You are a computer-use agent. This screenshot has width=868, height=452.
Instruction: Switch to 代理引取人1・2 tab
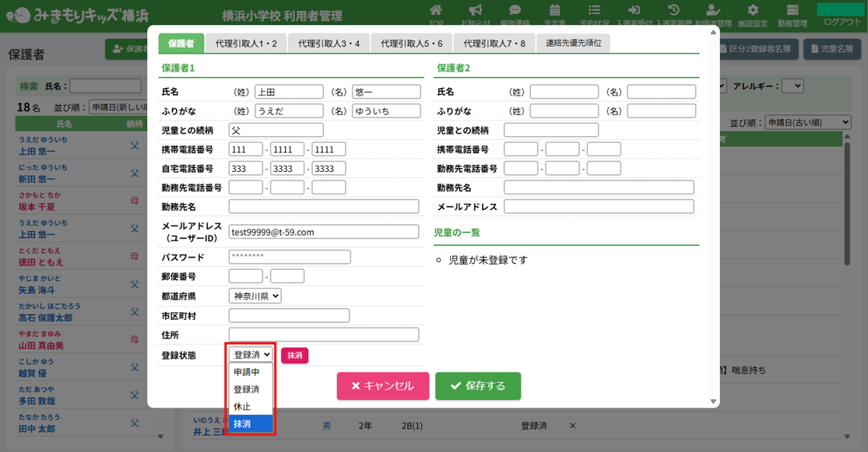[x=246, y=44]
